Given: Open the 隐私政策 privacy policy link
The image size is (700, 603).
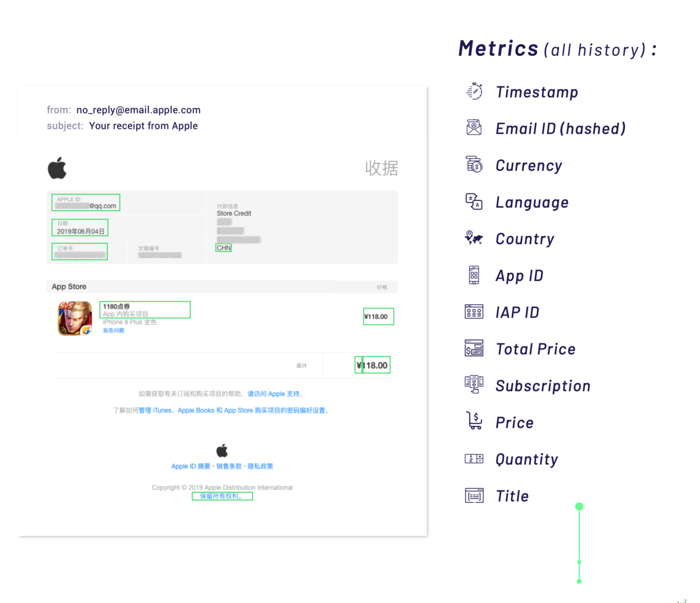Looking at the screenshot, I should point(260,466).
